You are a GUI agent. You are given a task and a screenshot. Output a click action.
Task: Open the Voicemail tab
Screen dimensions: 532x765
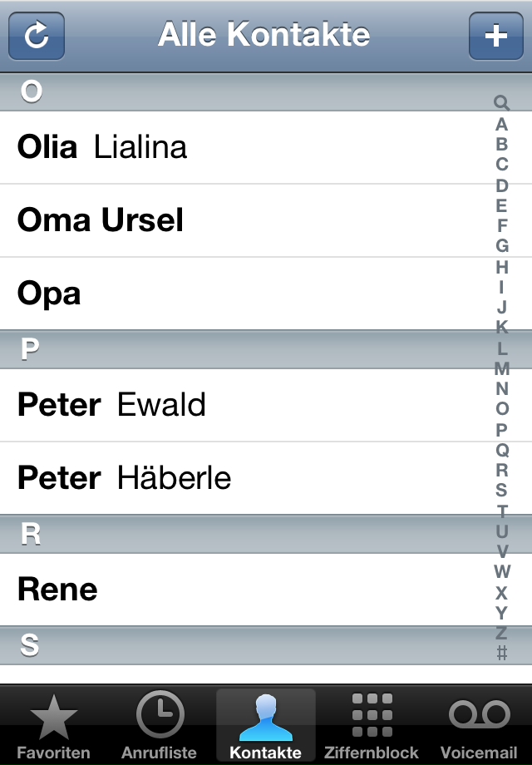(478, 726)
